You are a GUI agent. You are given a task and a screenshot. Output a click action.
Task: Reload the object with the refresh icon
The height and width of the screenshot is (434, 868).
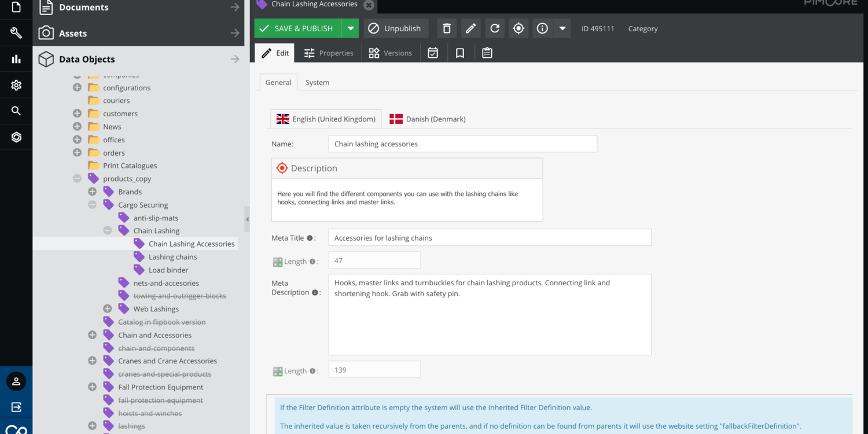(495, 28)
